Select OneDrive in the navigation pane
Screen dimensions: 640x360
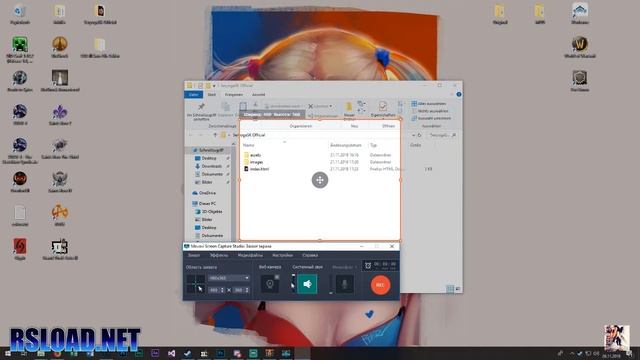(x=204, y=193)
